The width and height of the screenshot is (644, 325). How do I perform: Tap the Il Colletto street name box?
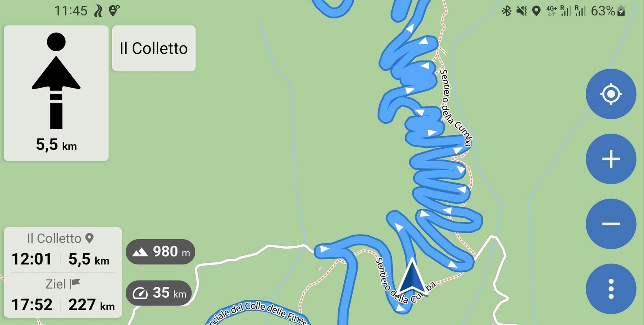coord(154,48)
